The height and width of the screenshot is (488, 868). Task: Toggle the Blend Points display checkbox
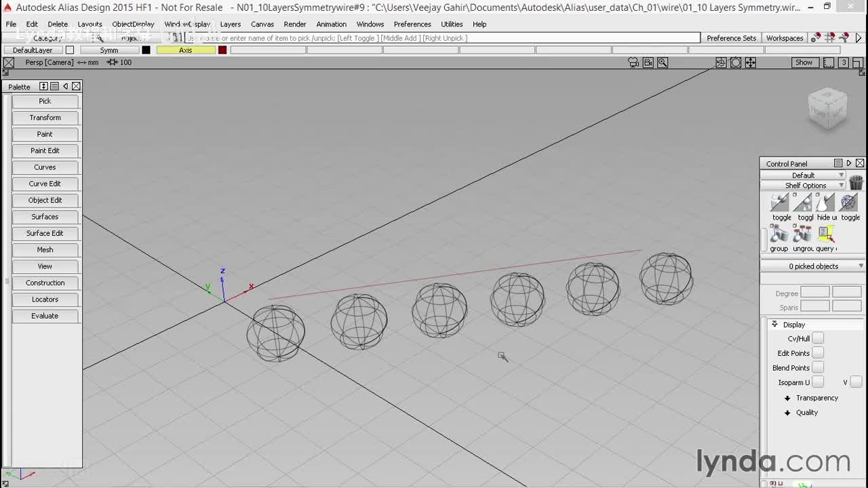point(818,368)
